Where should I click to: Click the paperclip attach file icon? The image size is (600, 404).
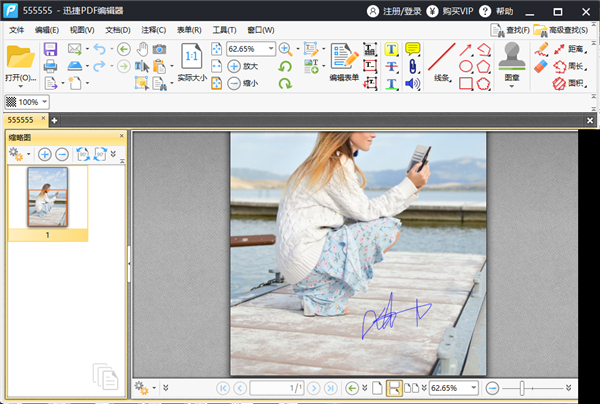(412, 66)
